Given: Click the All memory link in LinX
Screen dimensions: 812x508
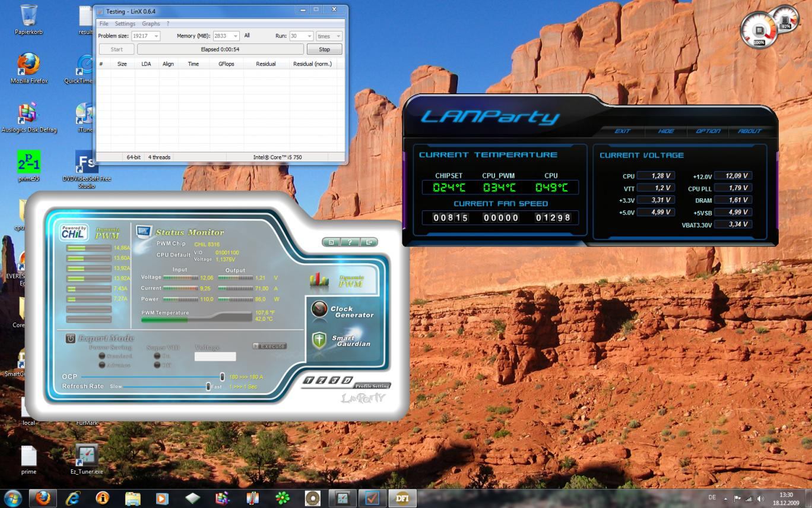Looking at the screenshot, I should [247, 36].
